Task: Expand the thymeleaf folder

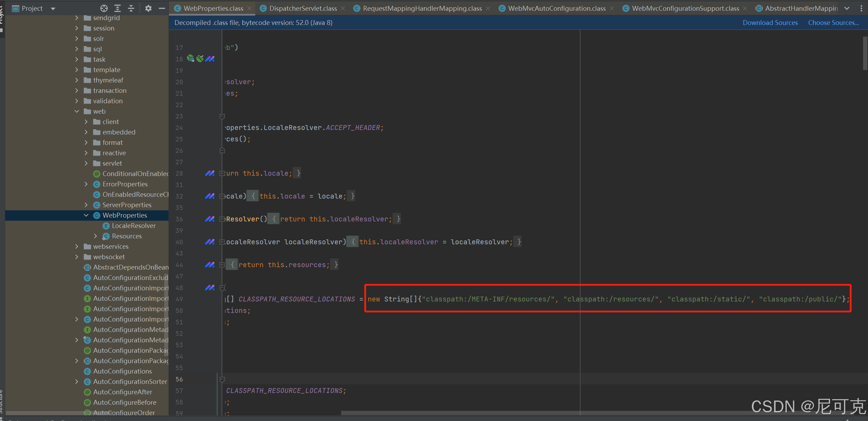Action: 77,80
